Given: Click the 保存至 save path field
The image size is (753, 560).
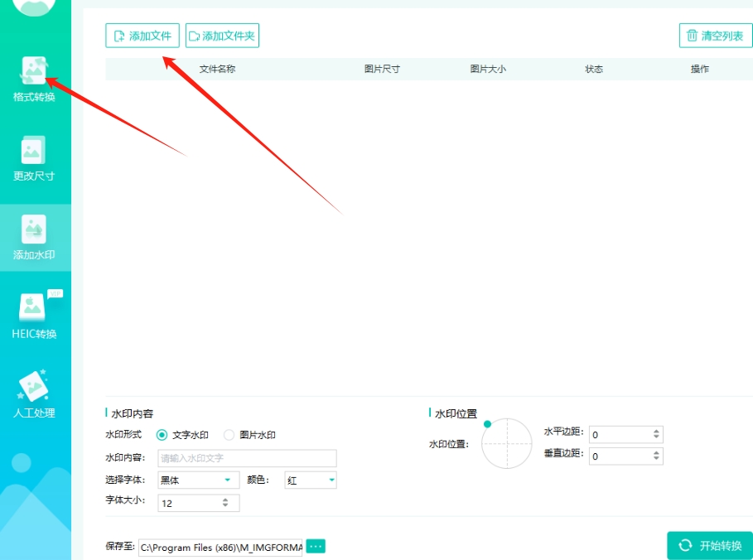Looking at the screenshot, I should [x=220, y=547].
